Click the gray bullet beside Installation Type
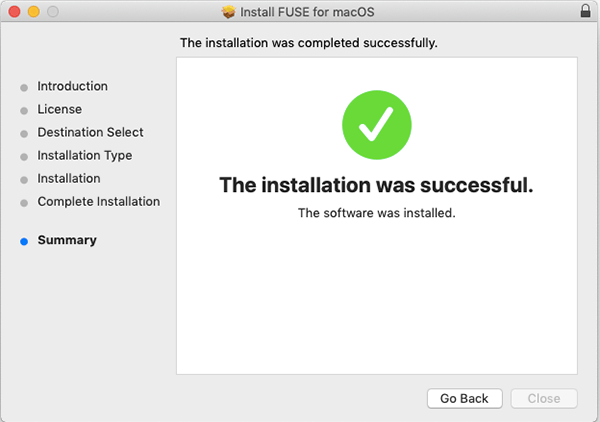The width and height of the screenshot is (600, 422). click(x=24, y=156)
